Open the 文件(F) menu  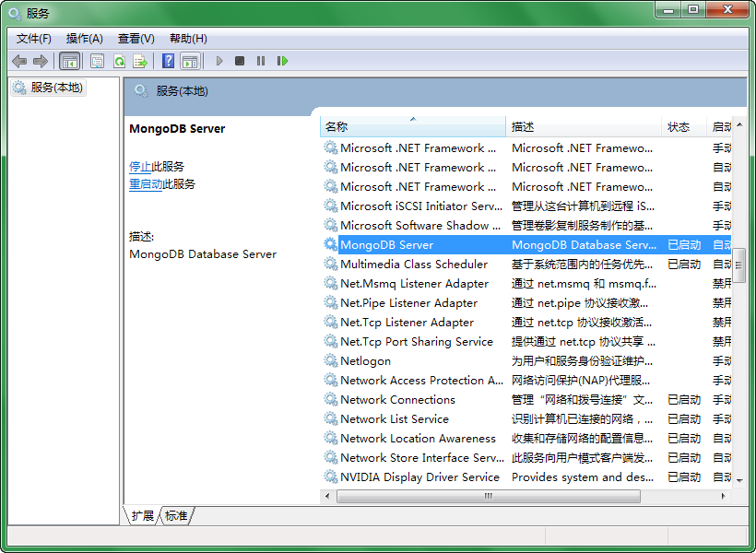[x=34, y=38]
